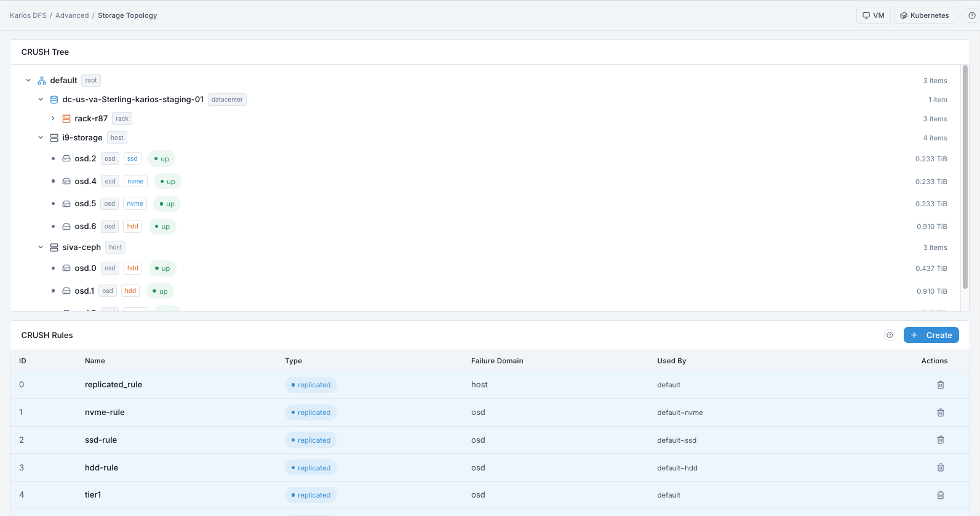Click the osd.2 disk icon

coord(66,159)
